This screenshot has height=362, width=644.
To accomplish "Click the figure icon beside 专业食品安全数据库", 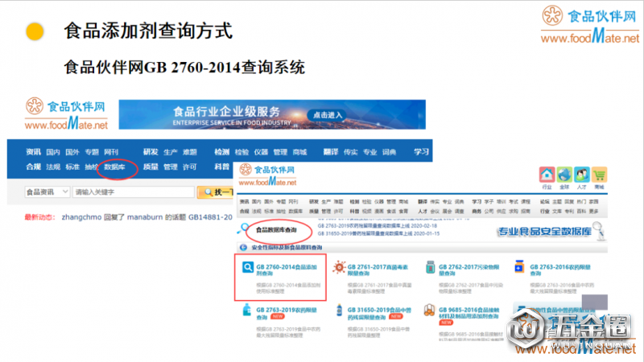I will (599, 231).
